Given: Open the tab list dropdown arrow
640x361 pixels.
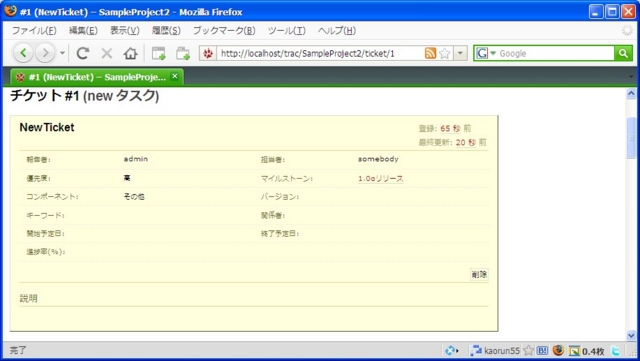Looking at the screenshot, I should click(631, 76).
